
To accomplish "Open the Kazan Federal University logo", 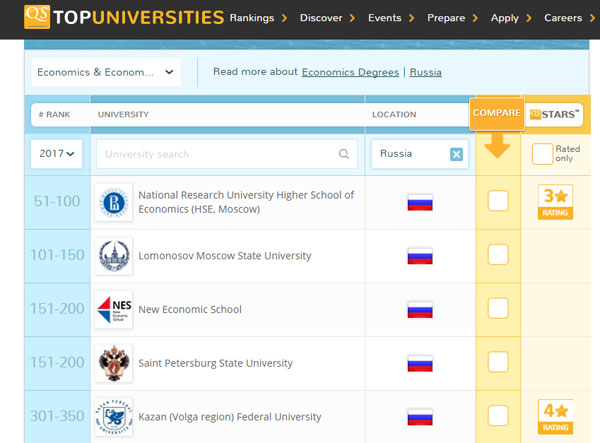I will (x=114, y=417).
